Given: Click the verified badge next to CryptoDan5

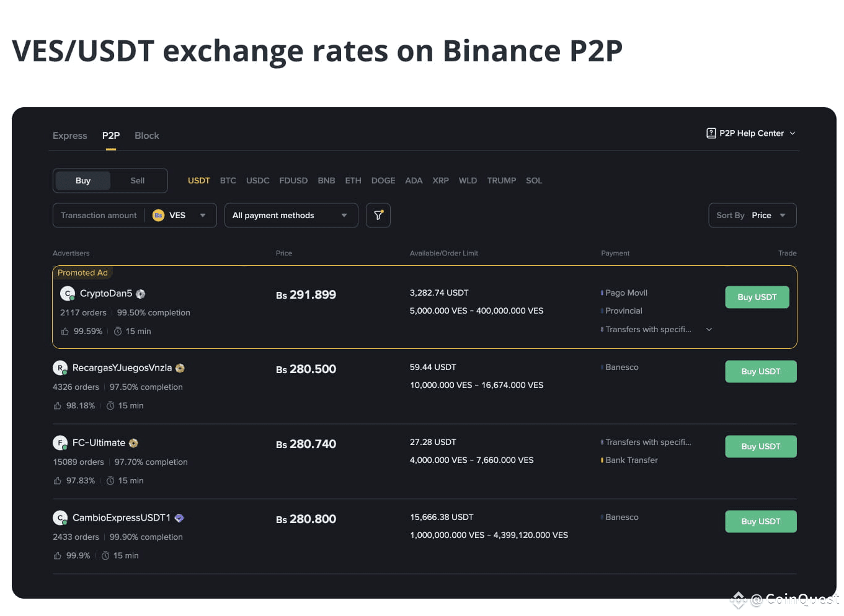Looking at the screenshot, I should 141,294.
